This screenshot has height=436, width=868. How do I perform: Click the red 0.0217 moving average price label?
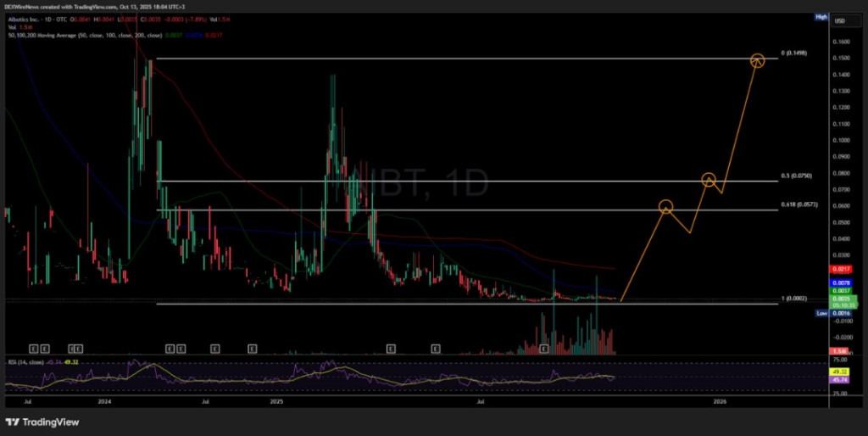coord(842,269)
